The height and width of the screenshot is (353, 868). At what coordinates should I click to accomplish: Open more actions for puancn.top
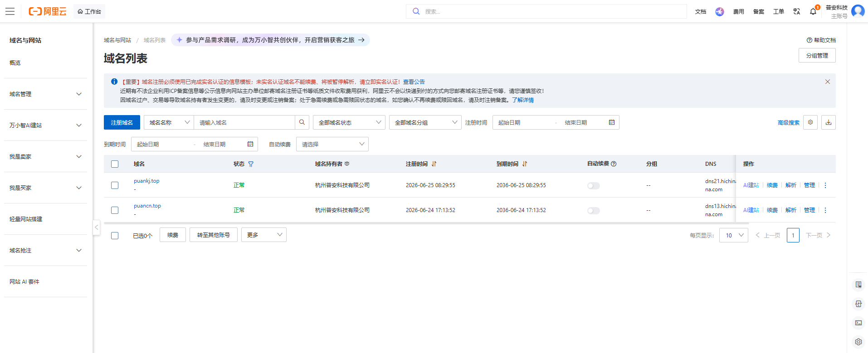click(825, 210)
